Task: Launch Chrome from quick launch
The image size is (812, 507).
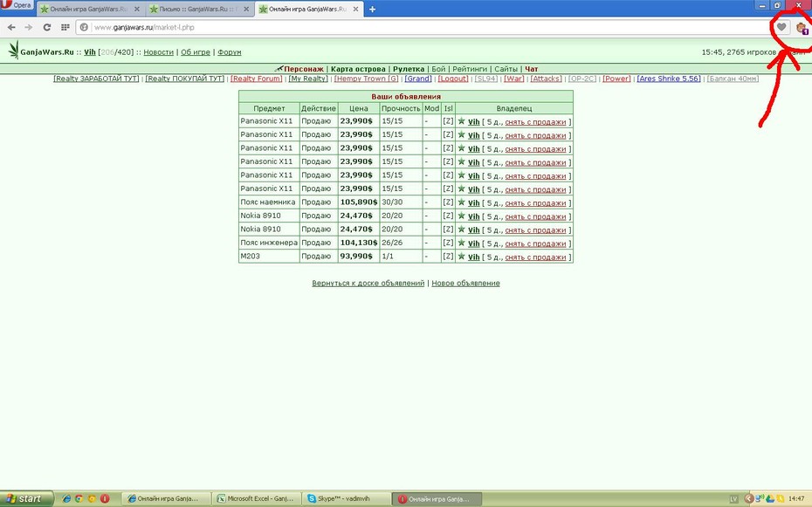Action: point(79,499)
